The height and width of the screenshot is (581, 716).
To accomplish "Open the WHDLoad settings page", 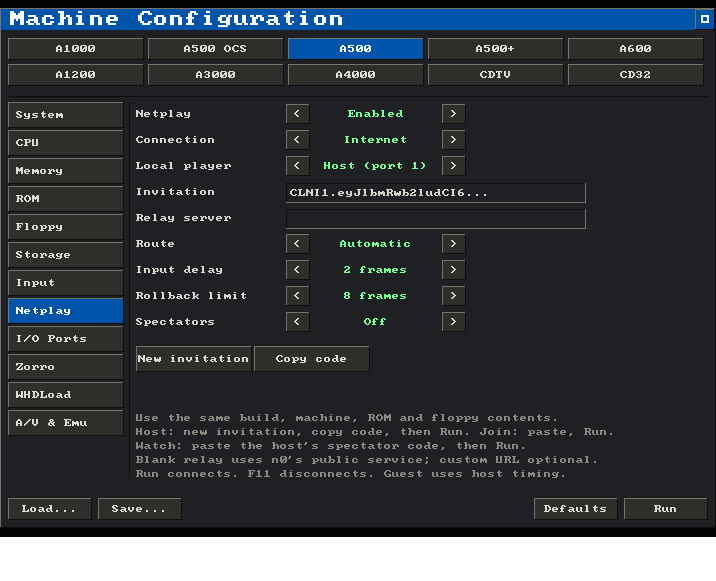I will pos(66,395).
